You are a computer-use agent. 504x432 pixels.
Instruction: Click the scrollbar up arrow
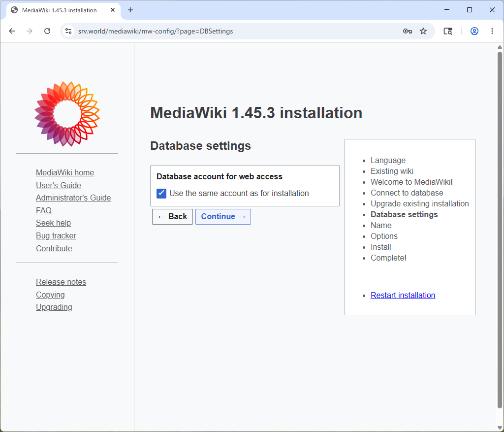(x=500, y=47)
